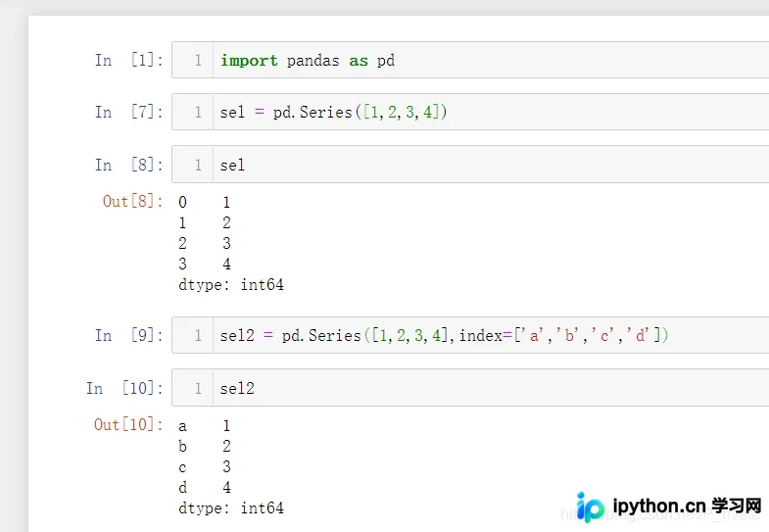
Task: Click output row 'd 4' in Out[10]
Action: click(x=205, y=487)
